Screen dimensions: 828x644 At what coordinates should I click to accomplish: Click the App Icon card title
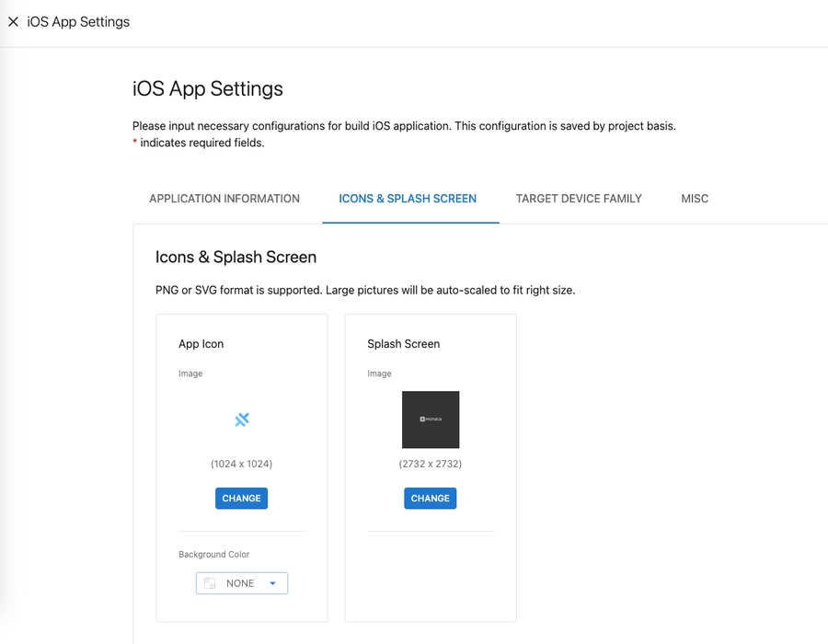point(201,344)
